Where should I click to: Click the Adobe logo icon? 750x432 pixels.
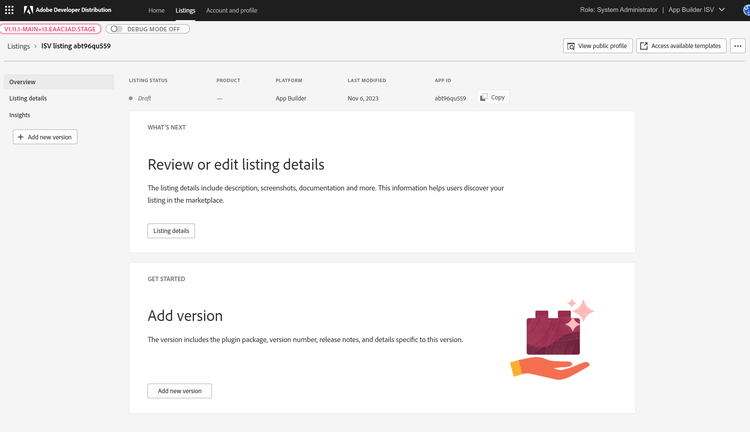28,10
